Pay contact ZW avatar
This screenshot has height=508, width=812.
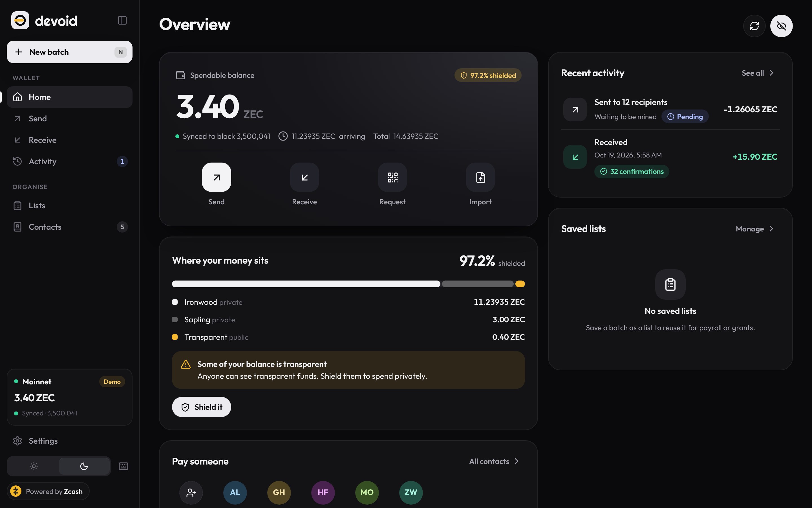point(411,492)
